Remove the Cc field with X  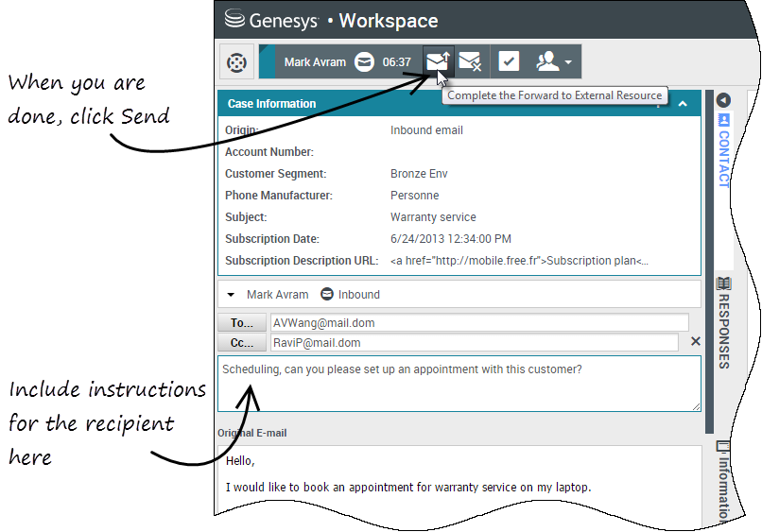pos(696,342)
